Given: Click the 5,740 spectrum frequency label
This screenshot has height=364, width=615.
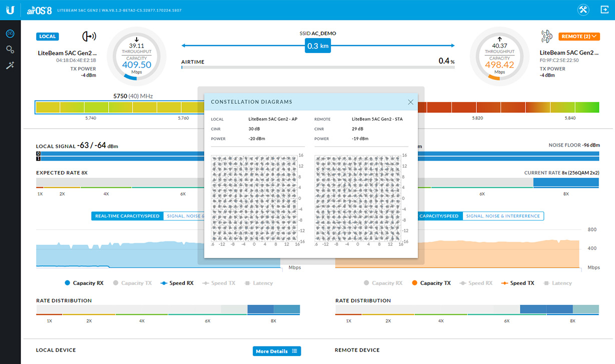Looking at the screenshot, I should click(x=91, y=118).
